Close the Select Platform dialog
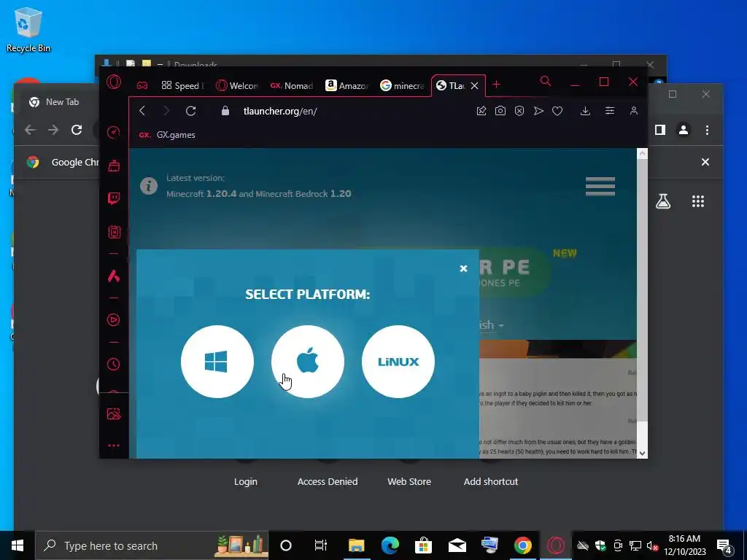The width and height of the screenshot is (747, 560). pyautogui.click(x=463, y=268)
